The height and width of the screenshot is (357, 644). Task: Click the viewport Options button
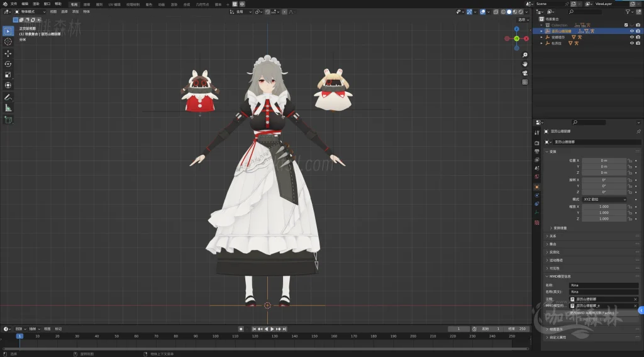pos(523,20)
